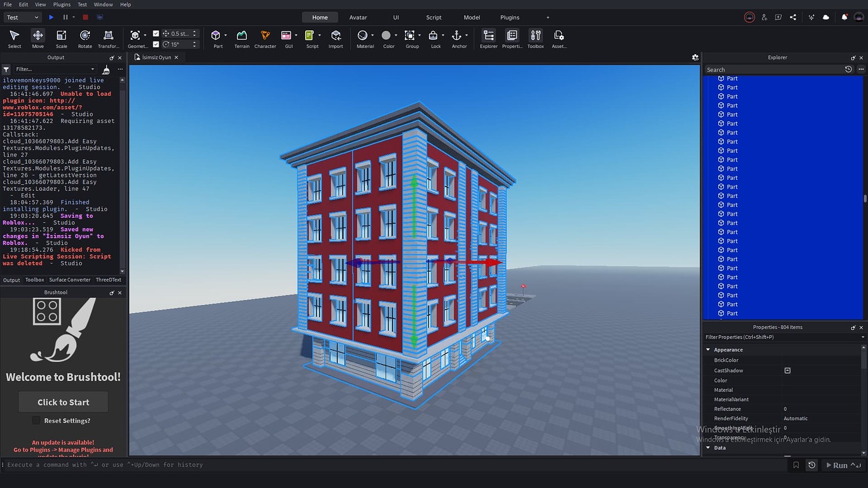Click the cloud save icon

click(826, 18)
